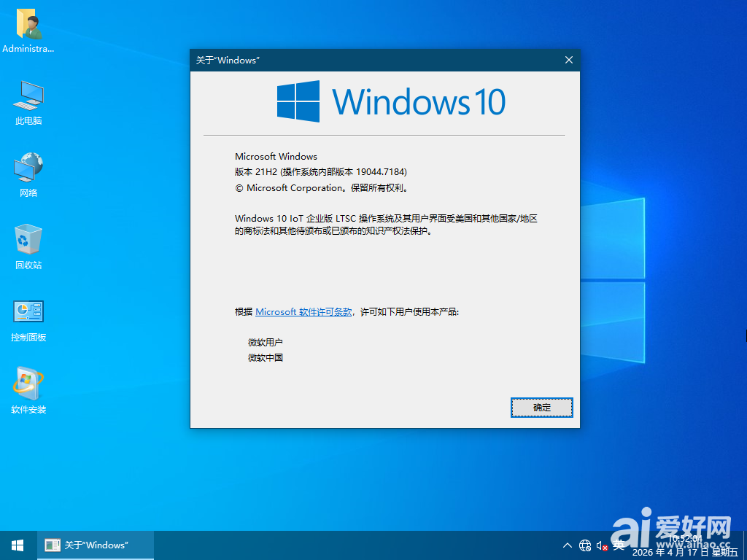Open 此电脑 desktop icon
Screen dimensions: 747x560
point(28,102)
